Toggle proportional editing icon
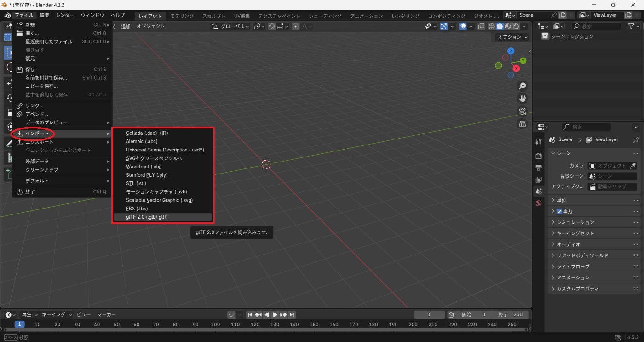This screenshot has width=644, height=342. tap(296, 27)
